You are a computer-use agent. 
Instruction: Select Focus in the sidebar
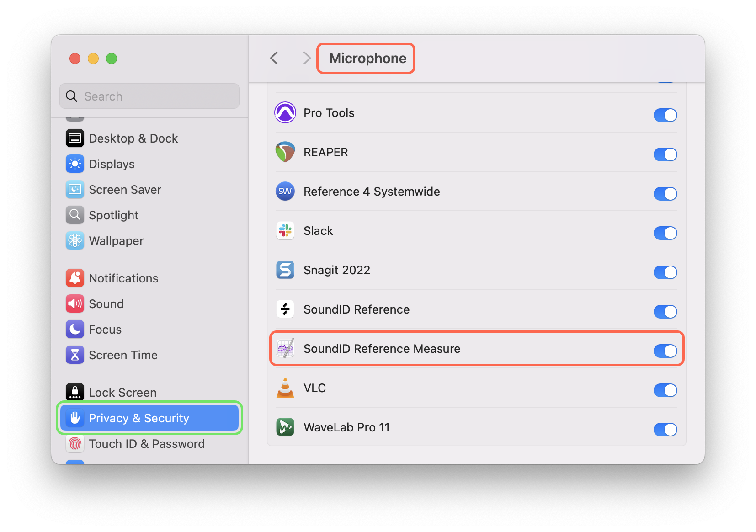click(149, 330)
